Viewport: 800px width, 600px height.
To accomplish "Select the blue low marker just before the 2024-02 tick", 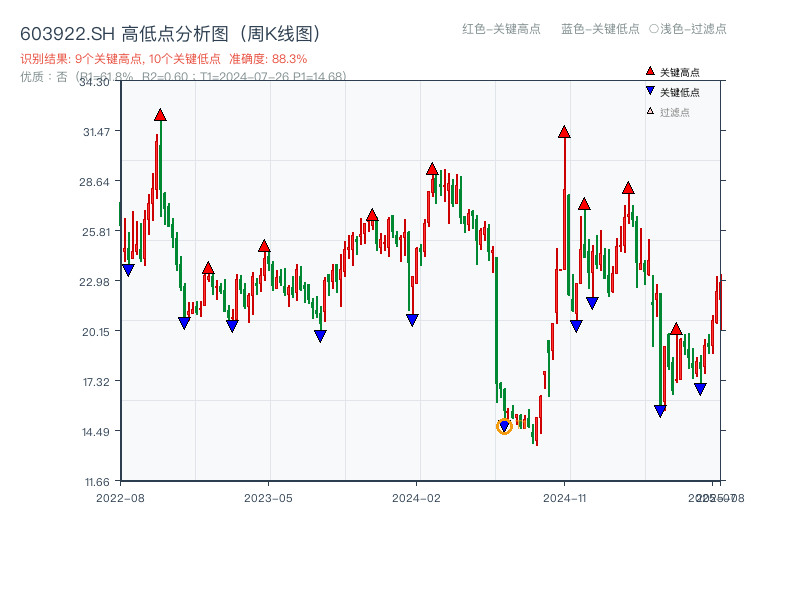I will (x=412, y=320).
